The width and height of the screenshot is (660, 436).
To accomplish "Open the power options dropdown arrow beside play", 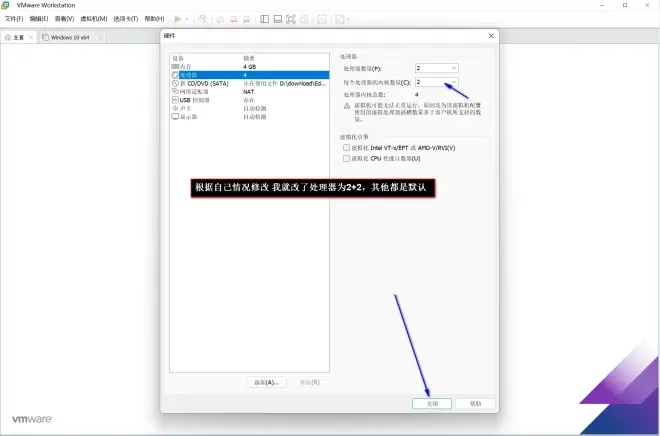I will click(187, 19).
